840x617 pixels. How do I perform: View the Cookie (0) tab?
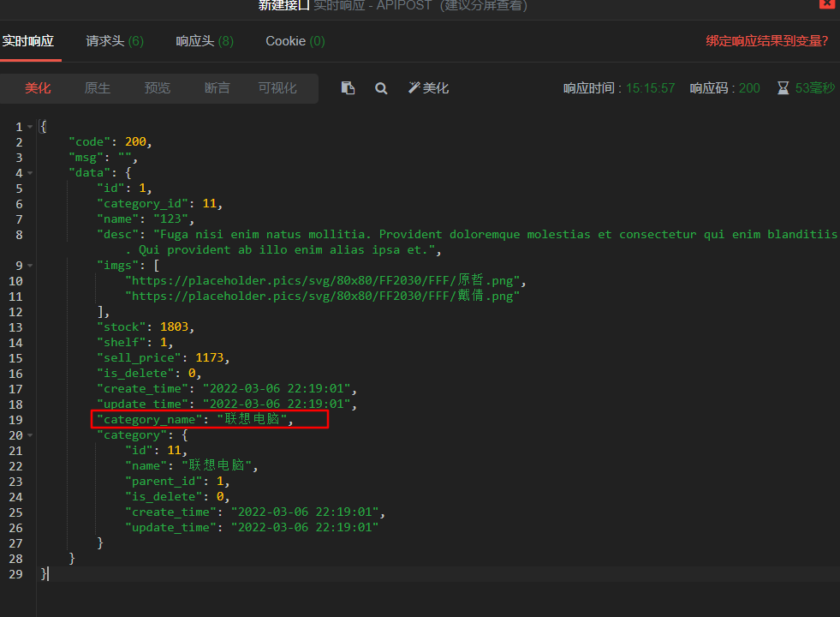tap(295, 40)
